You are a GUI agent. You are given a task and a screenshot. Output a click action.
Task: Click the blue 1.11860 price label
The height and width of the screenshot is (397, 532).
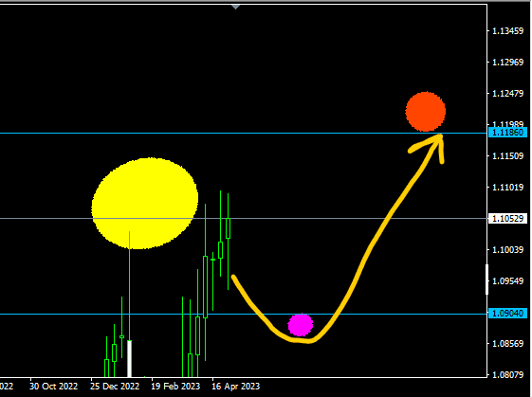coord(507,133)
